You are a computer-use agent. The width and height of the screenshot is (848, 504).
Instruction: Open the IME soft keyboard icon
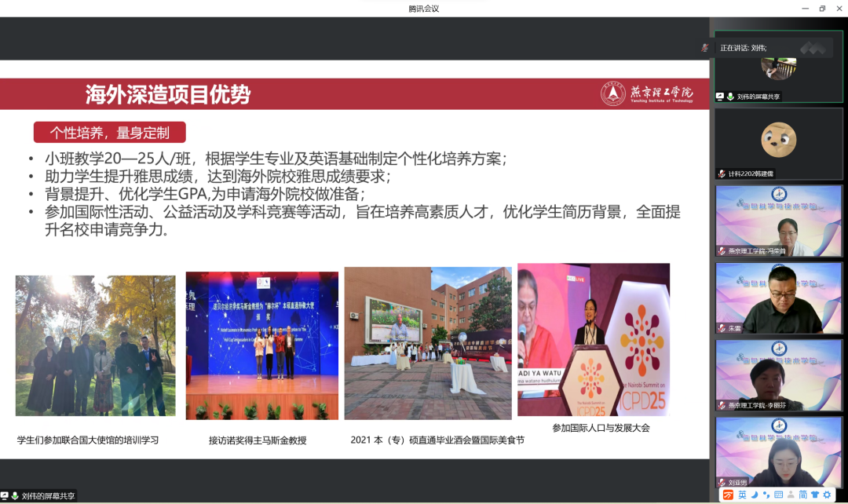778,495
